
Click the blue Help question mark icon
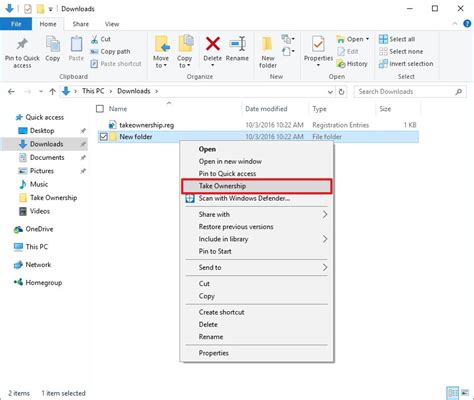(x=467, y=24)
